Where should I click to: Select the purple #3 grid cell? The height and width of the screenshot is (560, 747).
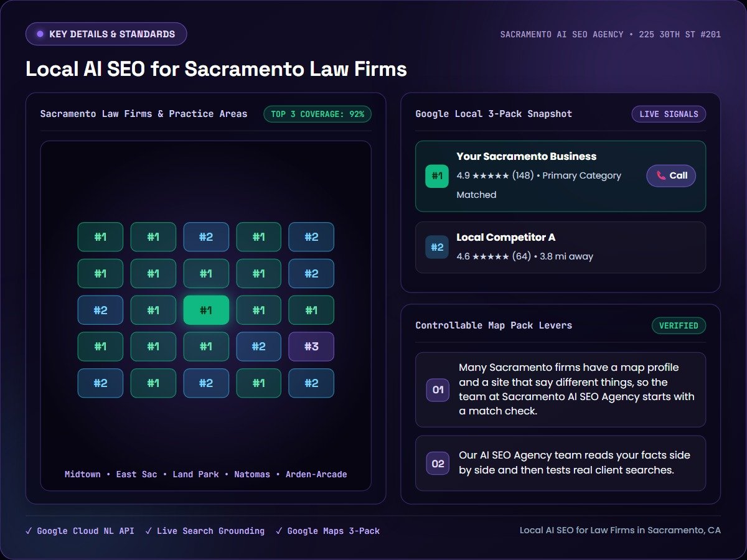point(311,347)
